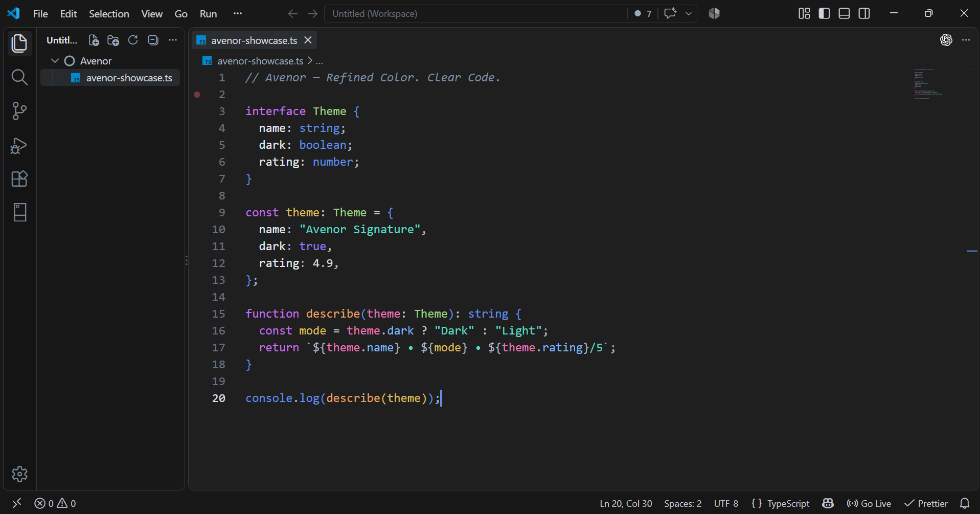Screen dimensions: 980x514
Task: Click the Untitled (Workspace) command center field
Action: point(475,14)
